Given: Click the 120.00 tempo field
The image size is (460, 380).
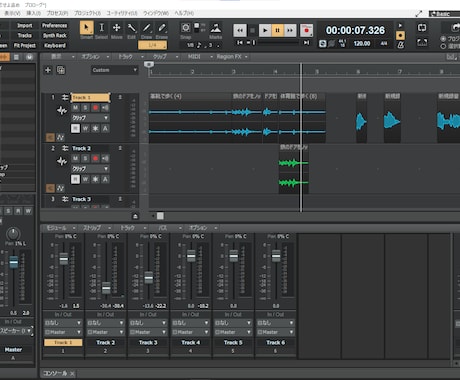Looking at the screenshot, I should tap(362, 44).
